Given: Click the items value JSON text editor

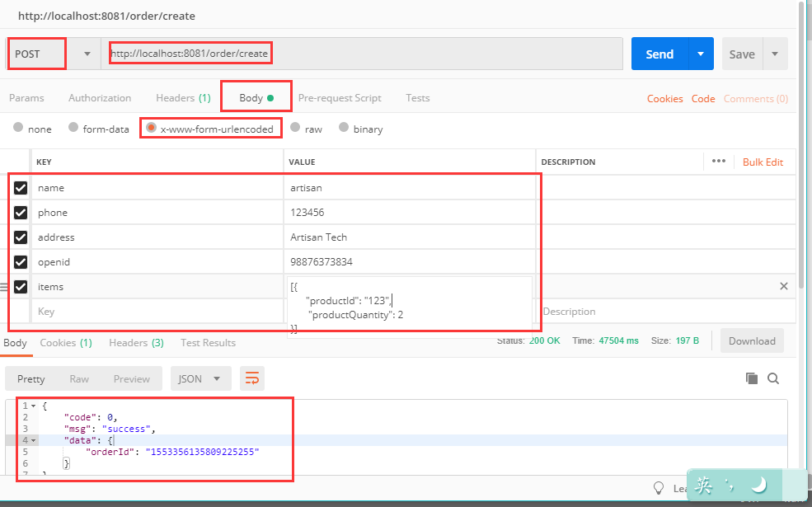Looking at the screenshot, I should point(410,307).
